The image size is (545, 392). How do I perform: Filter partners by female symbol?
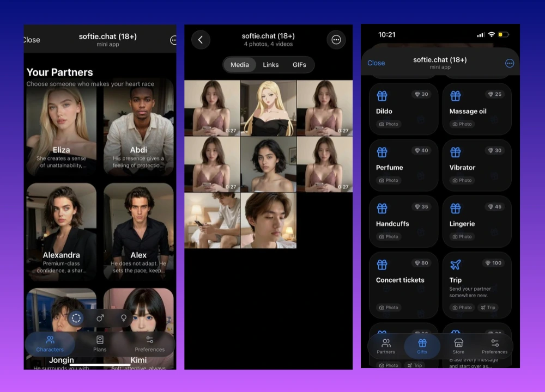pos(123,318)
